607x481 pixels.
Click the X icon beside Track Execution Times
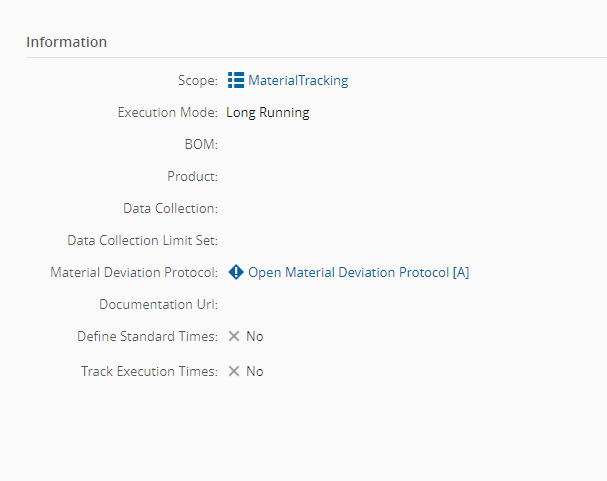pyautogui.click(x=234, y=371)
